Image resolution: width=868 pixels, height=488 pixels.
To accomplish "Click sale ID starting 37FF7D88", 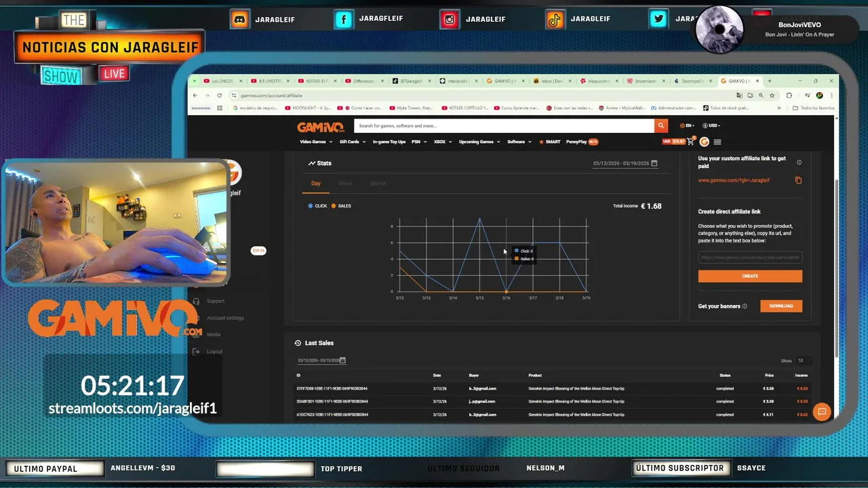I will pos(332,388).
